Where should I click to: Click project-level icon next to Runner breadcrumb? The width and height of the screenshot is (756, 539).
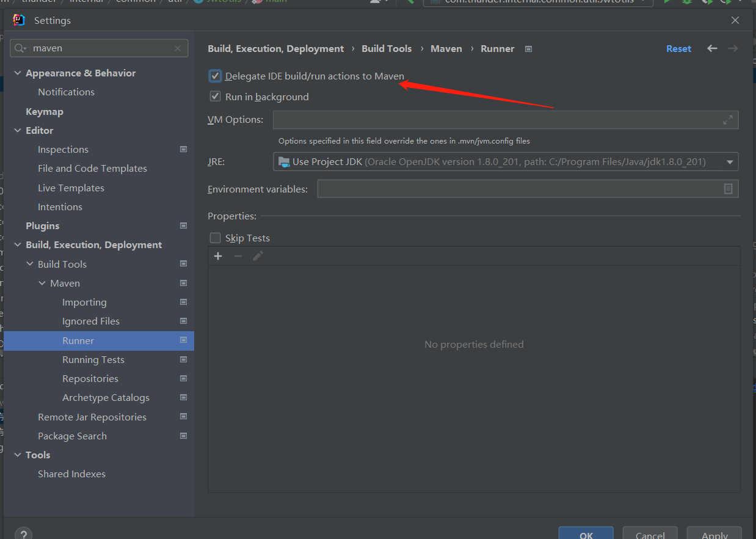[x=529, y=49]
